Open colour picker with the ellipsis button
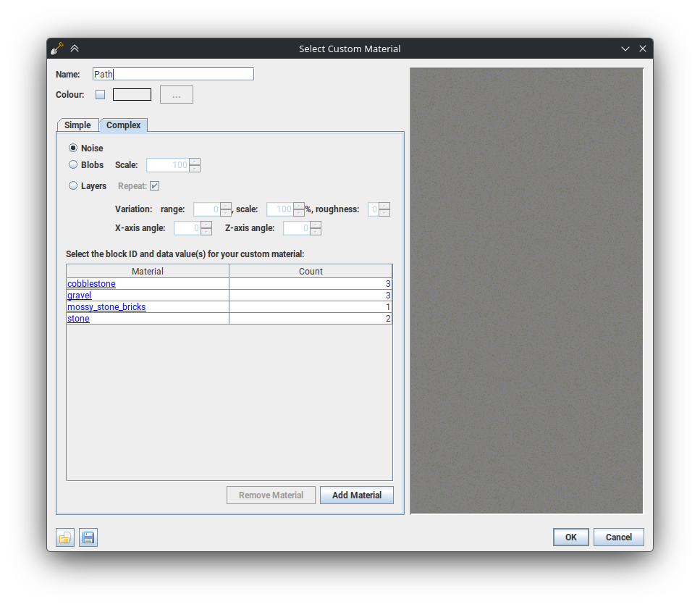This screenshot has height=607, width=700. pyautogui.click(x=177, y=95)
